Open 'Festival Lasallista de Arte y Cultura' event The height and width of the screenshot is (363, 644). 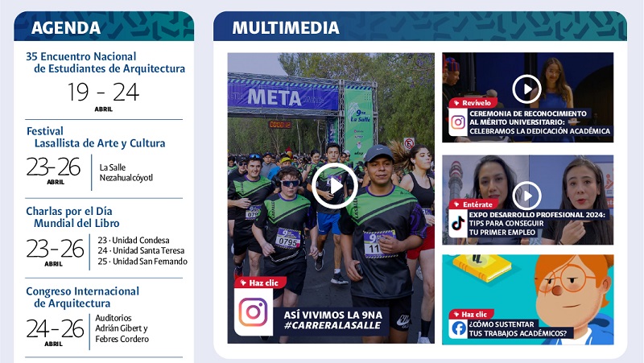coord(96,137)
